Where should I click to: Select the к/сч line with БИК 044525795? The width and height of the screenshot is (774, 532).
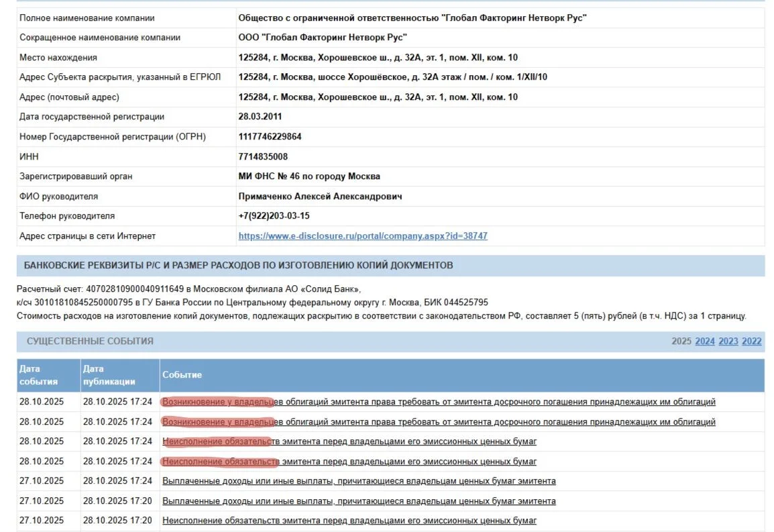pyautogui.click(x=252, y=303)
